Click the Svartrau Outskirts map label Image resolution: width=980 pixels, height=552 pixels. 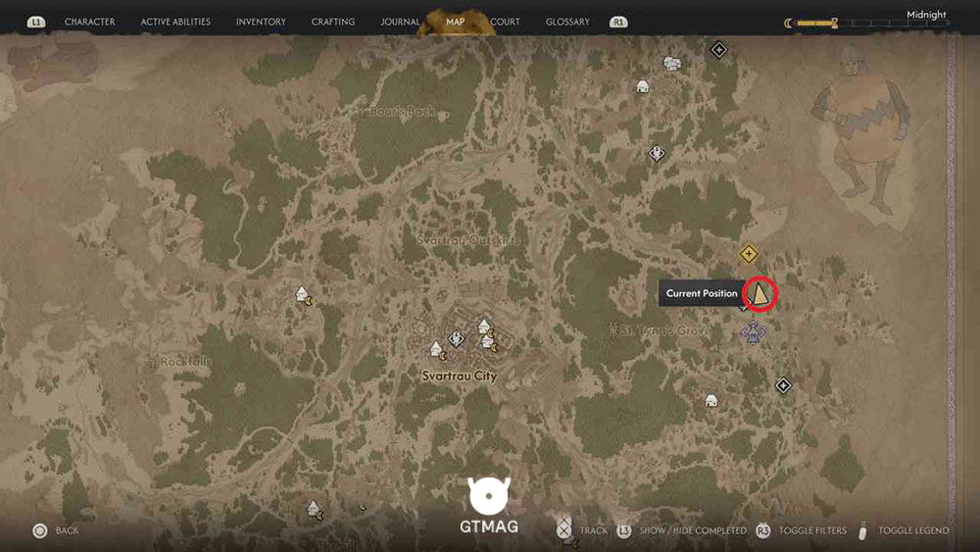click(468, 240)
